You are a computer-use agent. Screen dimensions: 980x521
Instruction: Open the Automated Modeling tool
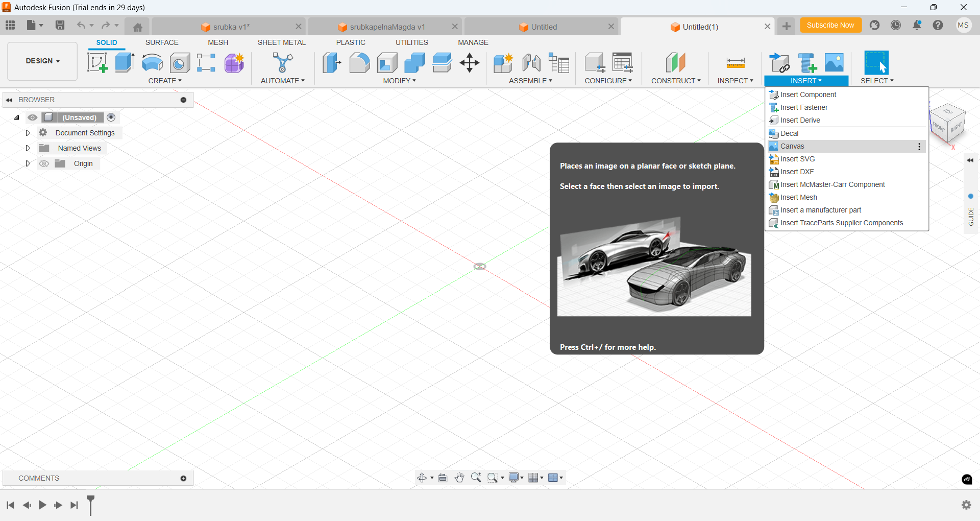pyautogui.click(x=282, y=63)
